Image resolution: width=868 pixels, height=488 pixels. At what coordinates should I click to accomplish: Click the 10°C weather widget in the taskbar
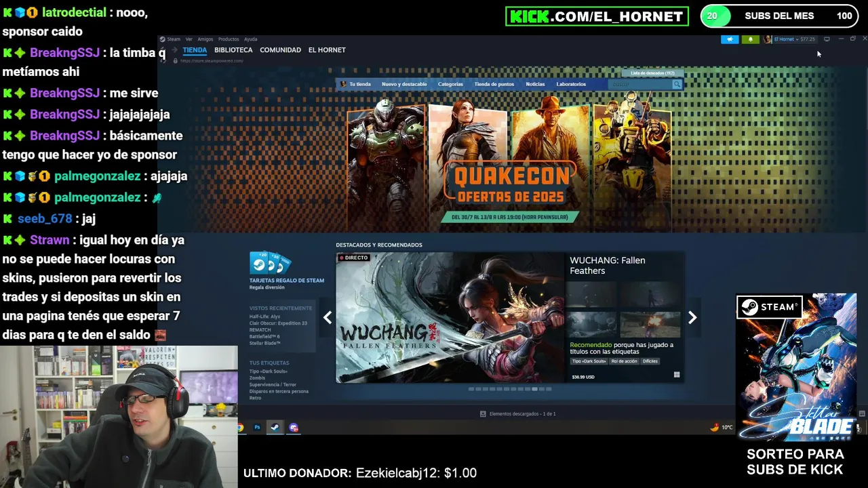(x=722, y=428)
